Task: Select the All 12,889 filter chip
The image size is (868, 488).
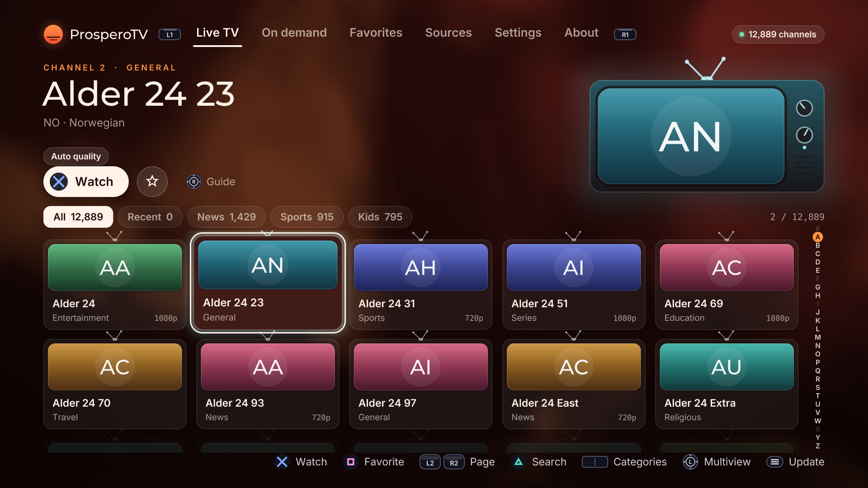Action: (x=78, y=217)
